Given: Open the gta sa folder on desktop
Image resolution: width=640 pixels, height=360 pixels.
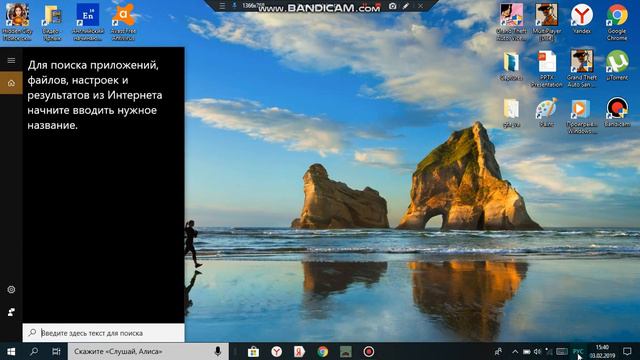Looking at the screenshot, I should pos(511,113).
